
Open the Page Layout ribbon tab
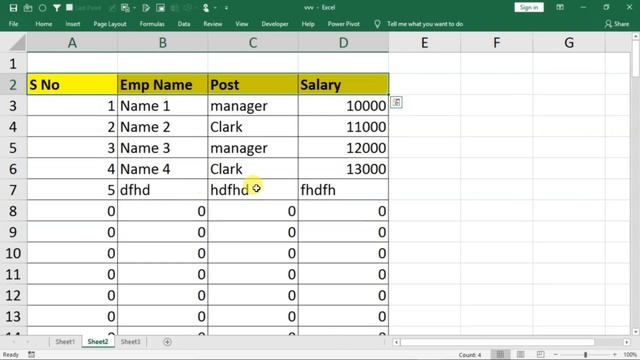point(110,24)
